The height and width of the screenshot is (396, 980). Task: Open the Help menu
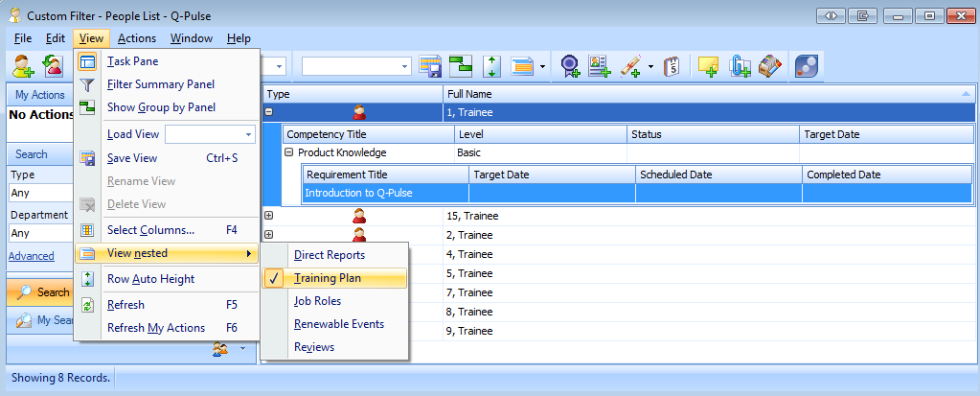239,38
